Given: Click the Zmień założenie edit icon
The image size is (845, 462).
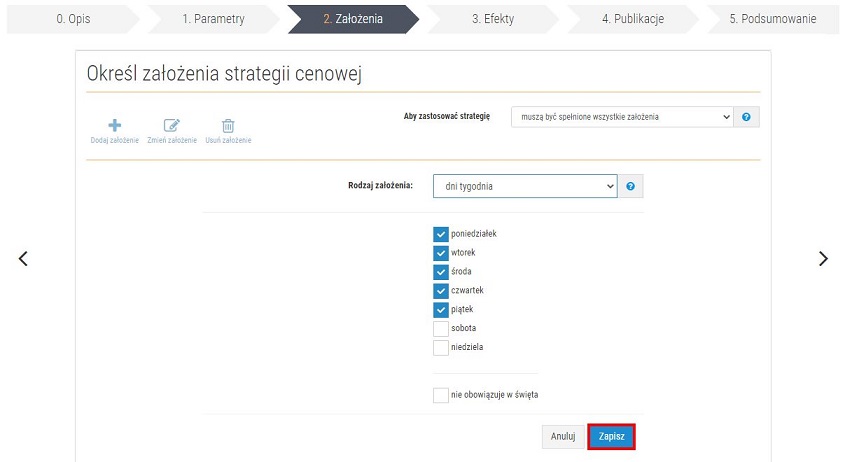Looking at the screenshot, I should (172, 126).
